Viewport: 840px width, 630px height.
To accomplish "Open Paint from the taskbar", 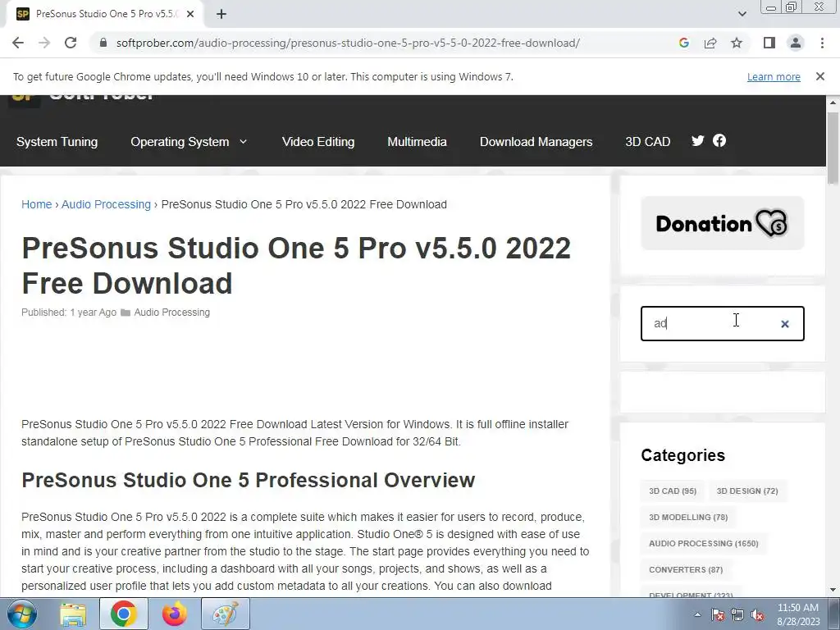I will 225,614.
